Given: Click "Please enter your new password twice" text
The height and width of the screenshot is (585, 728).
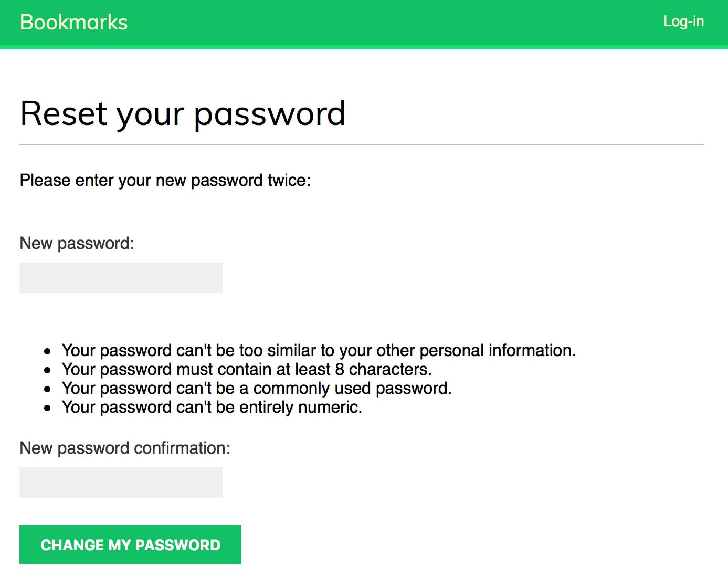Looking at the screenshot, I should click(165, 180).
